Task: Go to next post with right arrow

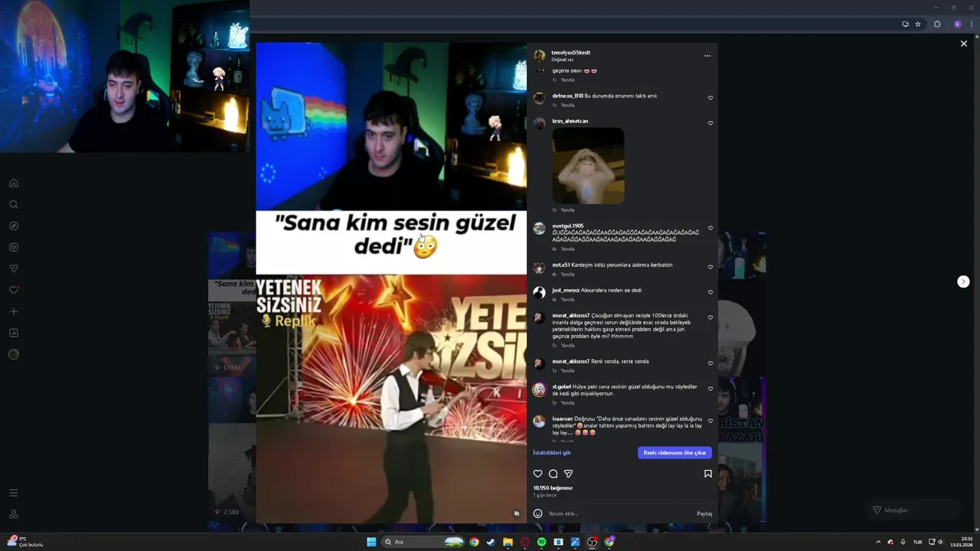Action: pos(963,282)
